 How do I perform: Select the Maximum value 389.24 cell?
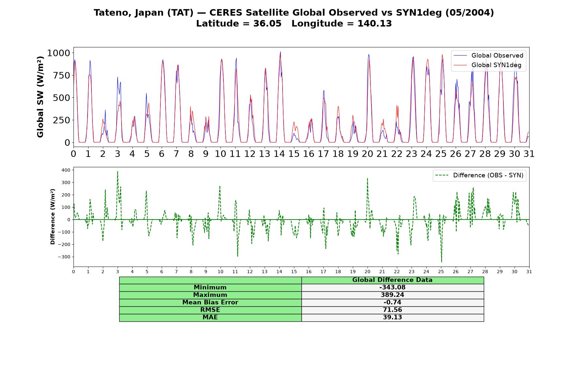pos(393,295)
